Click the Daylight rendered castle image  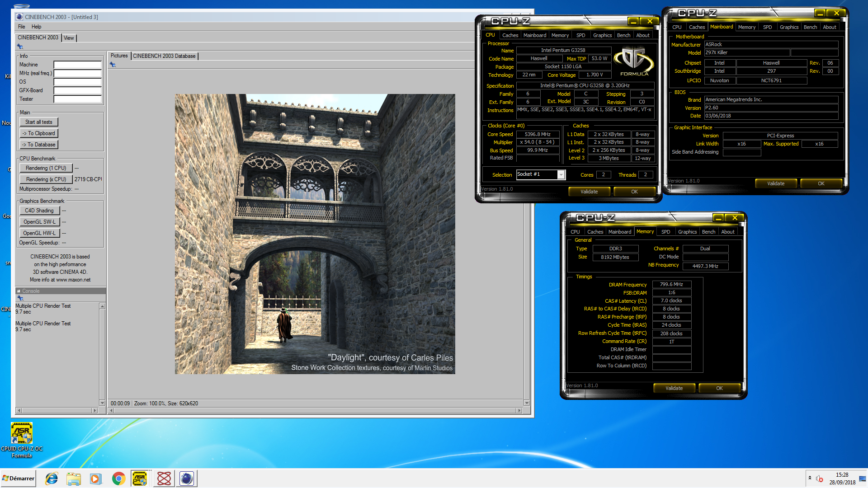click(x=315, y=234)
